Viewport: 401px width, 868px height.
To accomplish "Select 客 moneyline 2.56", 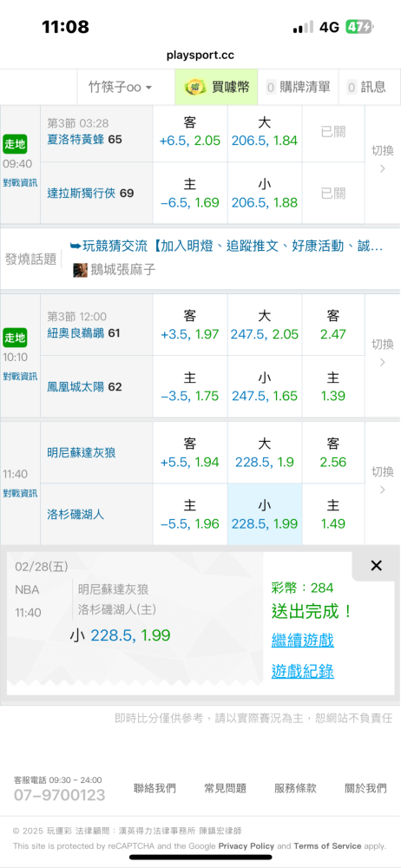I will [x=333, y=453].
